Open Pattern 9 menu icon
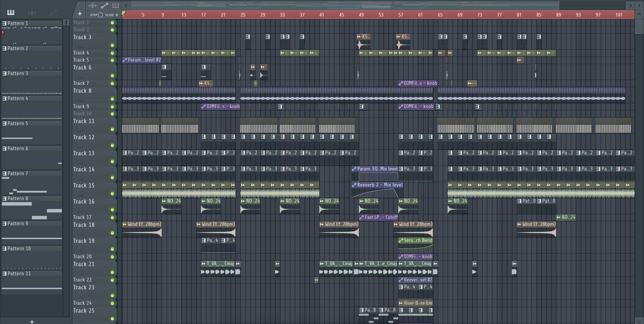Viewport: 644px width, 324px height. 4,224
